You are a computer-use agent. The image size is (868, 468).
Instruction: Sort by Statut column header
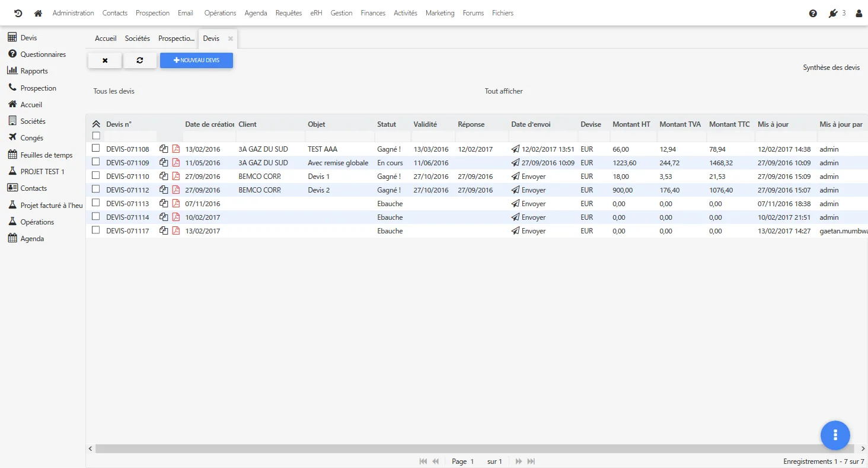coord(387,124)
